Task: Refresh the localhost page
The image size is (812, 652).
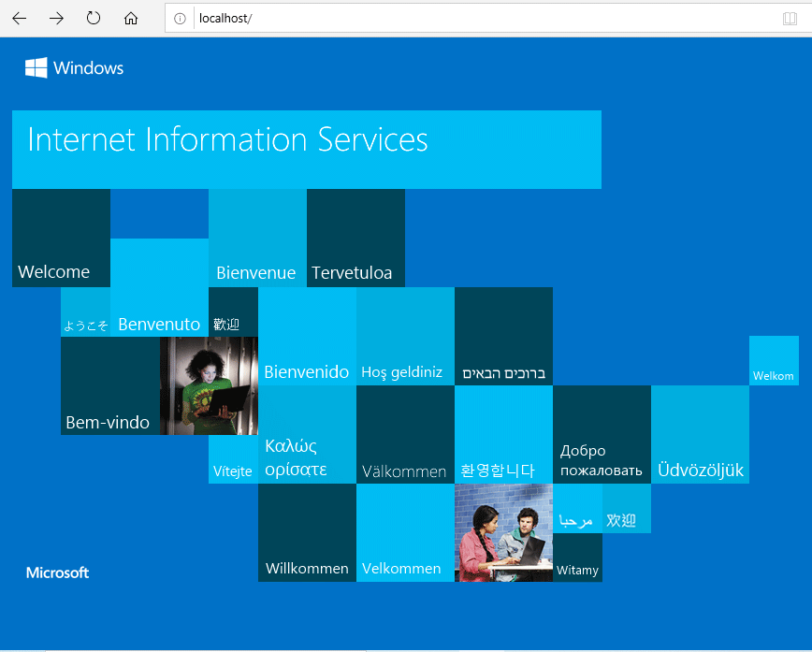Action: click(x=94, y=17)
